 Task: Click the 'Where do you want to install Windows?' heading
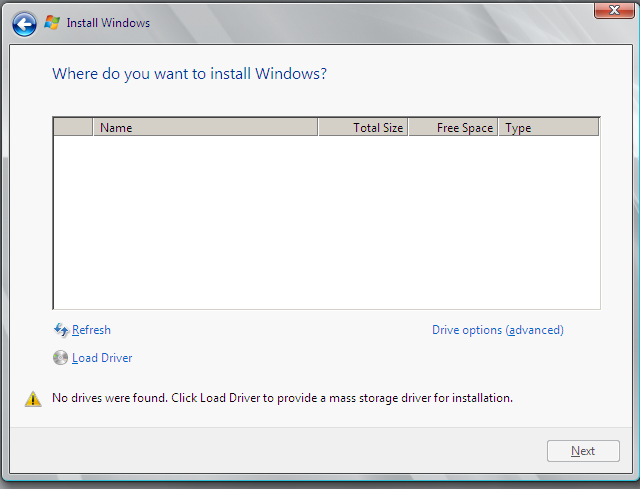click(189, 74)
